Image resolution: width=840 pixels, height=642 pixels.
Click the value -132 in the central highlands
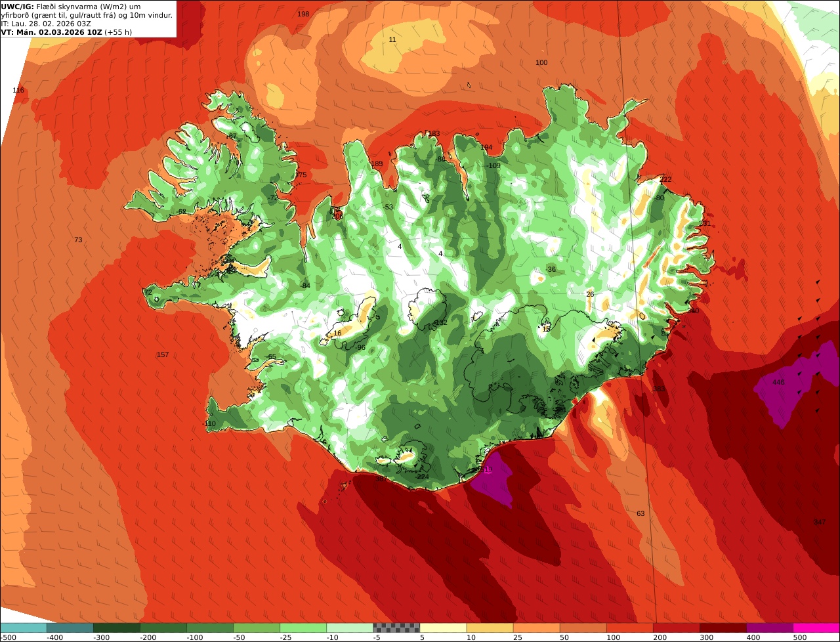click(440, 322)
